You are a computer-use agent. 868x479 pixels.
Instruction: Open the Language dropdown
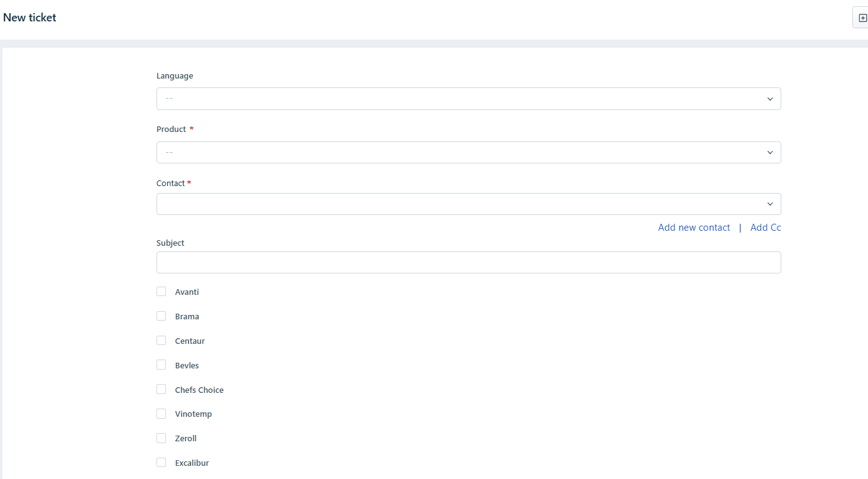469,99
